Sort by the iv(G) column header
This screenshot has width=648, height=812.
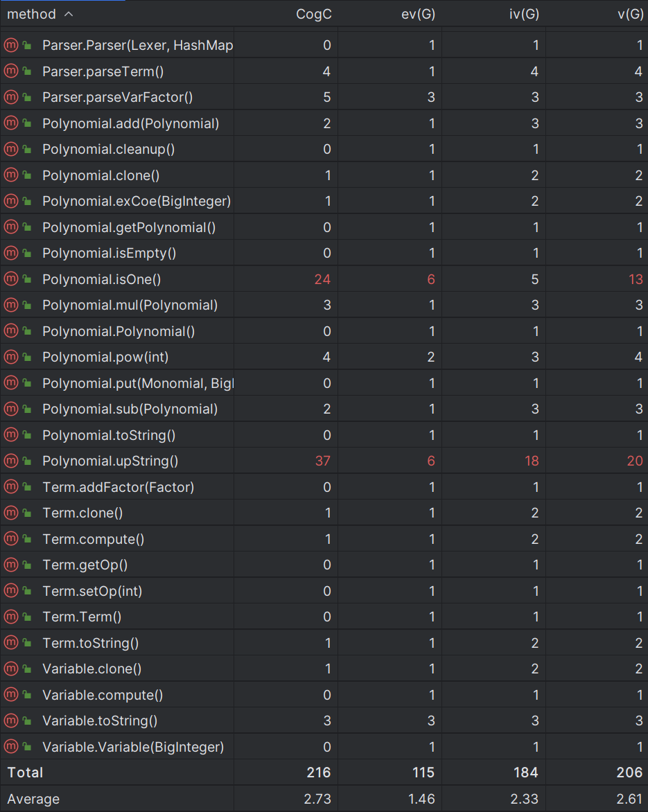524,15
